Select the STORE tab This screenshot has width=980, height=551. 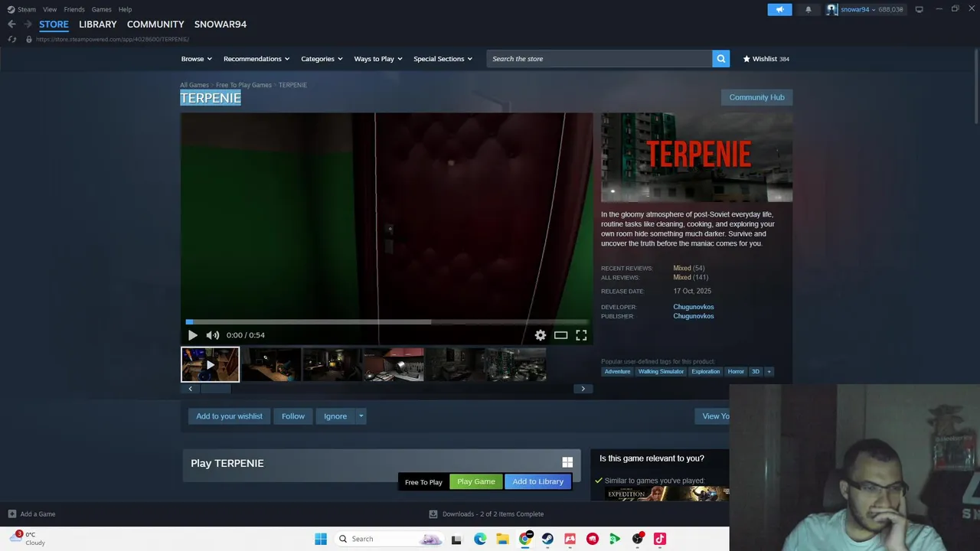pyautogui.click(x=54, y=24)
